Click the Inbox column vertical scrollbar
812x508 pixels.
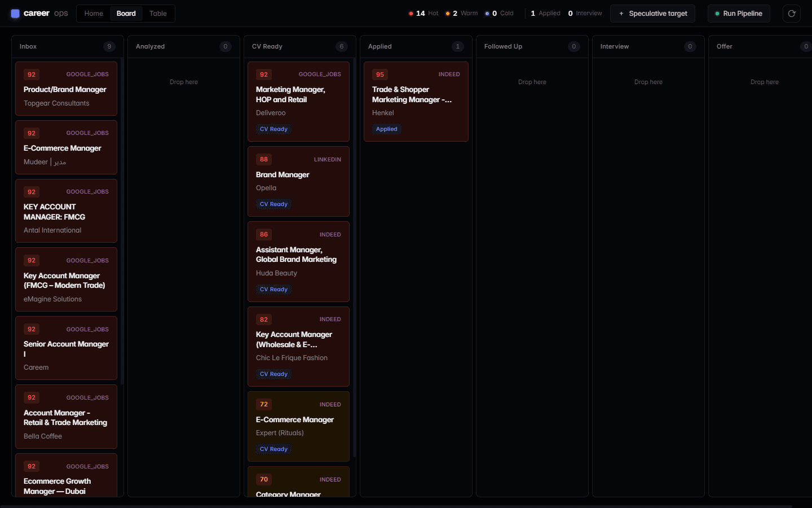(122, 221)
